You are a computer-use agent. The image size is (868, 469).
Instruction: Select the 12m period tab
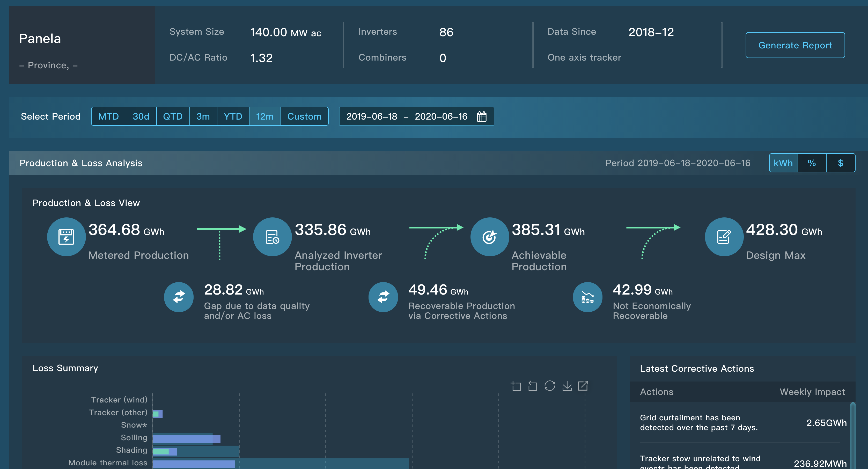point(265,116)
